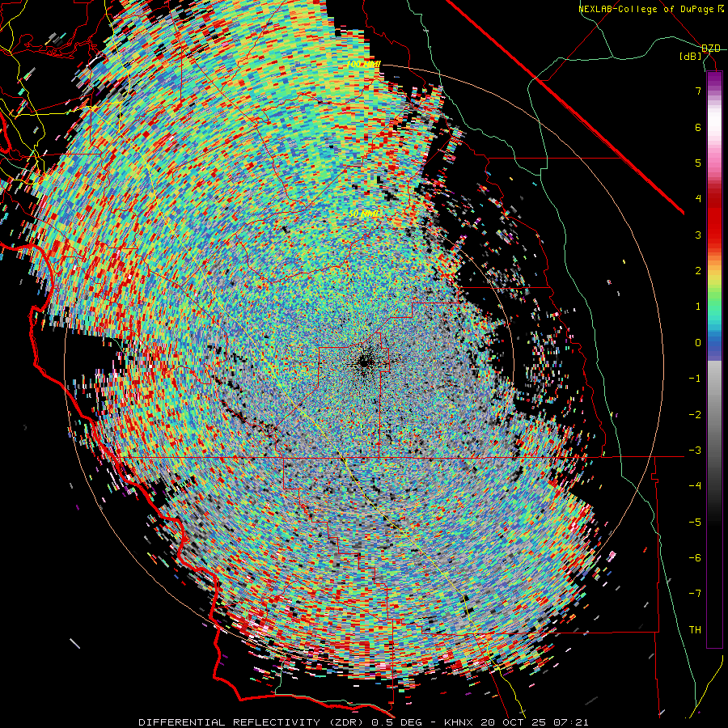Click the 7 value on the dB scale
728x728 pixels.
698,91
